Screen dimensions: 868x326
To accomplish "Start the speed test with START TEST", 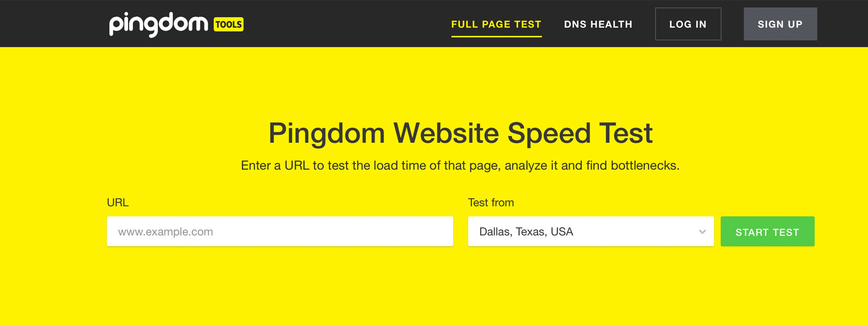I will click(767, 231).
